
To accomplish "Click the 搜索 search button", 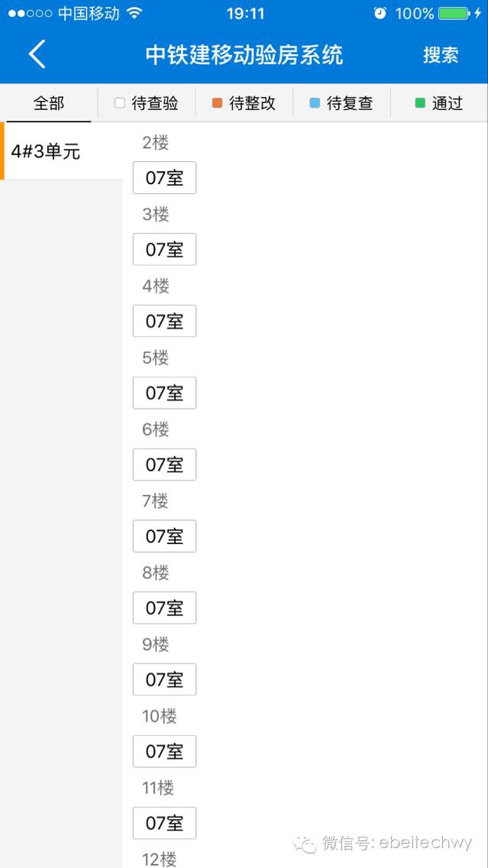I will coord(441,55).
